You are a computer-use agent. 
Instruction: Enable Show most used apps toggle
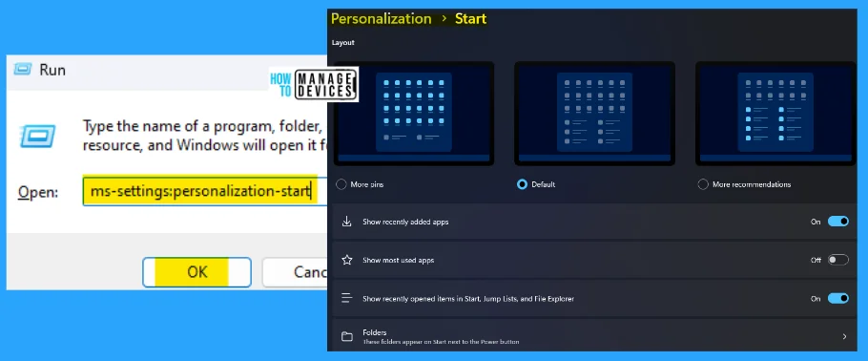(838, 260)
